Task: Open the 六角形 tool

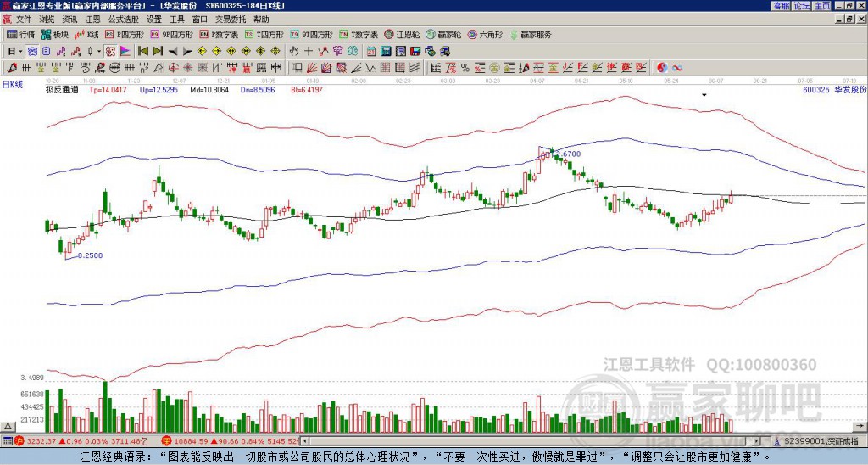Action: (x=486, y=34)
